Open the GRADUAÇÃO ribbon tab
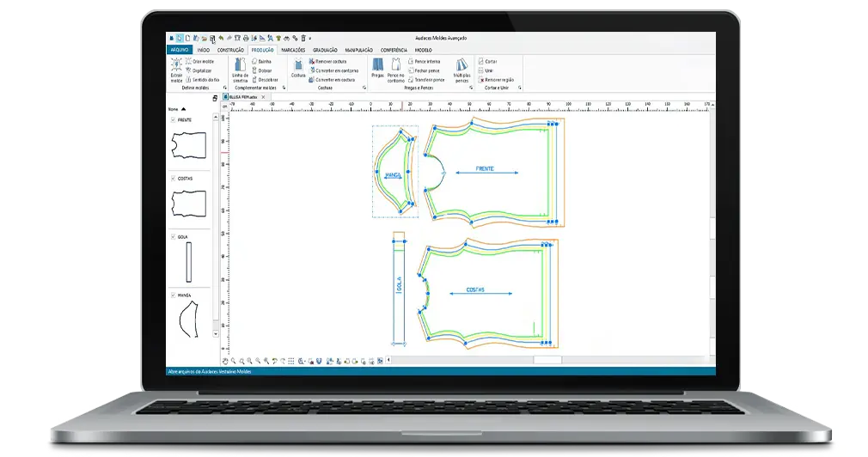868x457 pixels. [x=325, y=50]
